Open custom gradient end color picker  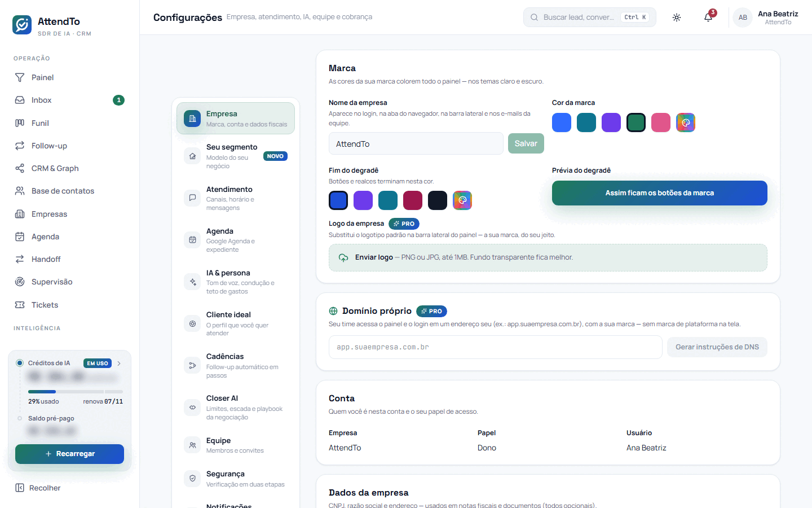[x=462, y=200]
